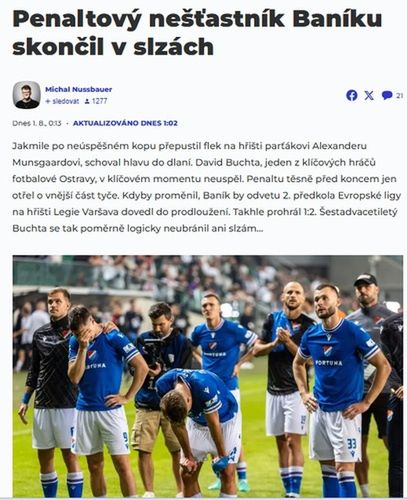Viewport: 407px width, 500px height.
Task: Click the Fortuna logo on the number 33 player's jersey
Action: point(329,363)
